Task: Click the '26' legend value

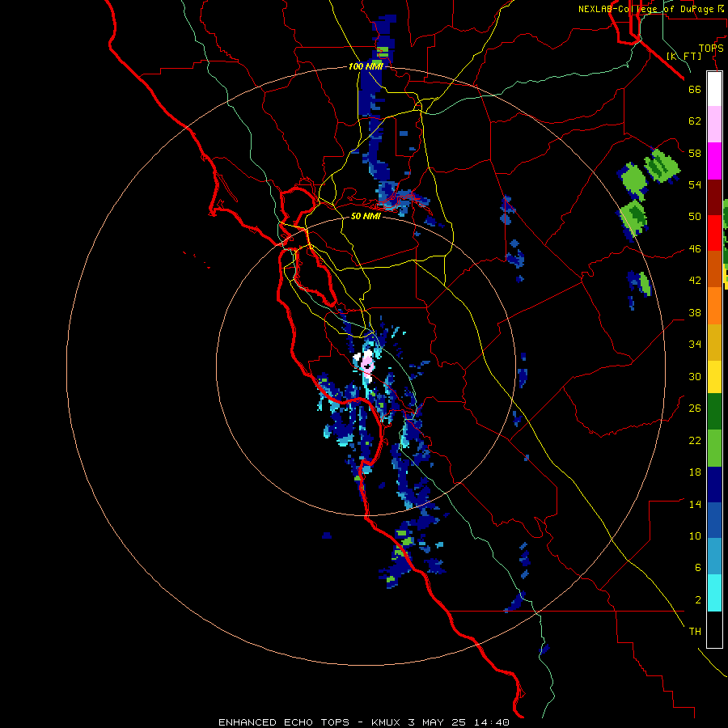Action: tap(695, 408)
